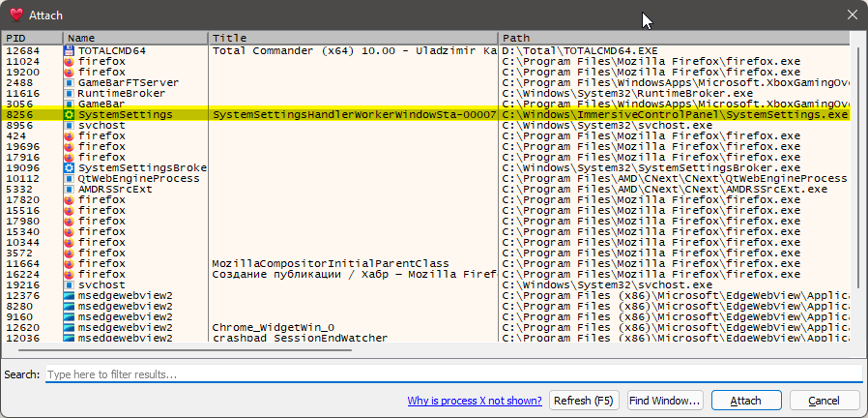Click the msedgewebview2 icon in PID 8280 row
This screenshot has height=418, width=868.
70,306
